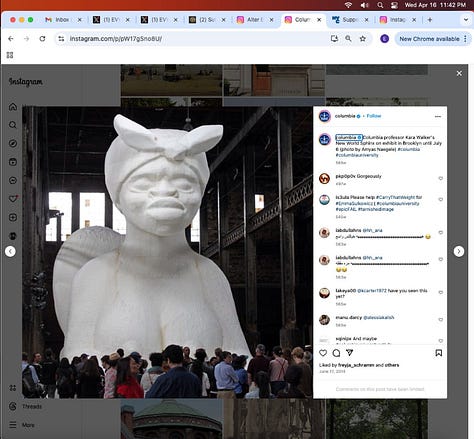The image size is (474, 439).
Task: Like the manu.darcy comment
Action: click(440, 320)
